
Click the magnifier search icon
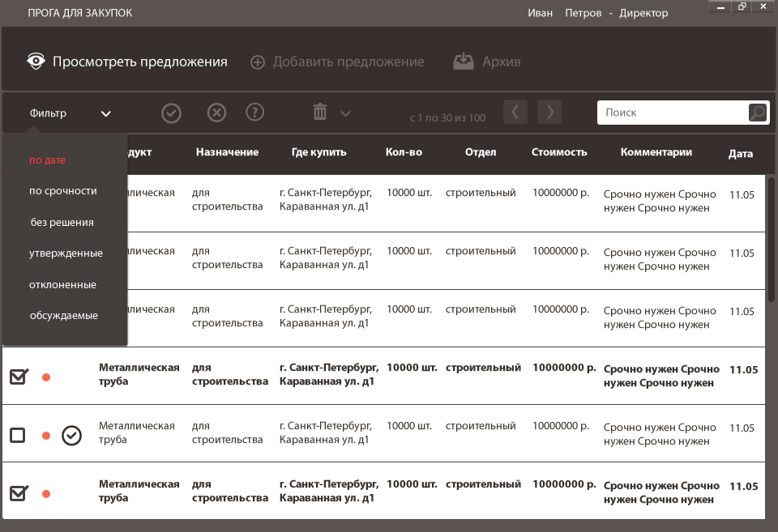click(x=757, y=113)
